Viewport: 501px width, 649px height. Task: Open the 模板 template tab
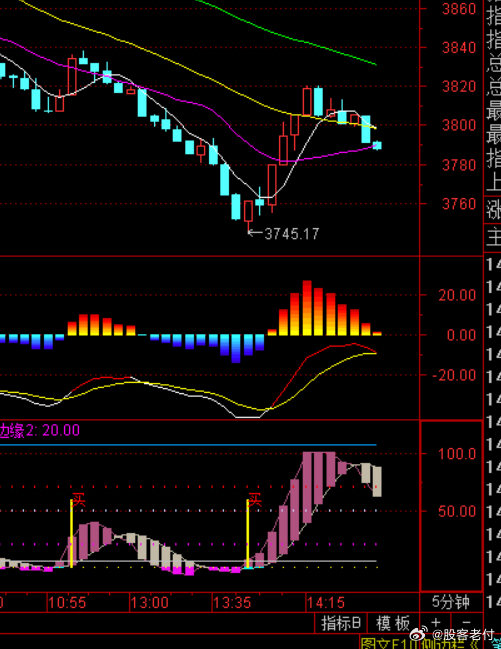393,623
